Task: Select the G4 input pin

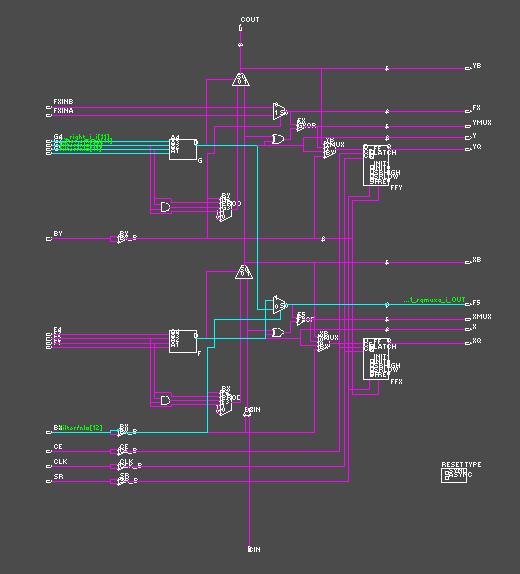Action: click(49, 141)
